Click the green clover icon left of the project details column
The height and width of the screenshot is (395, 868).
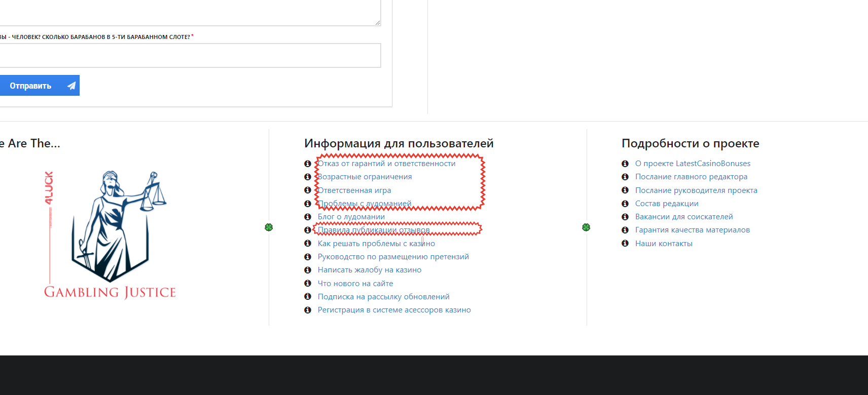pos(586,227)
